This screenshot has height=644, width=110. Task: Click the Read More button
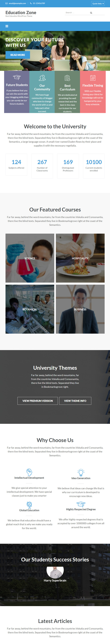(18, 55)
